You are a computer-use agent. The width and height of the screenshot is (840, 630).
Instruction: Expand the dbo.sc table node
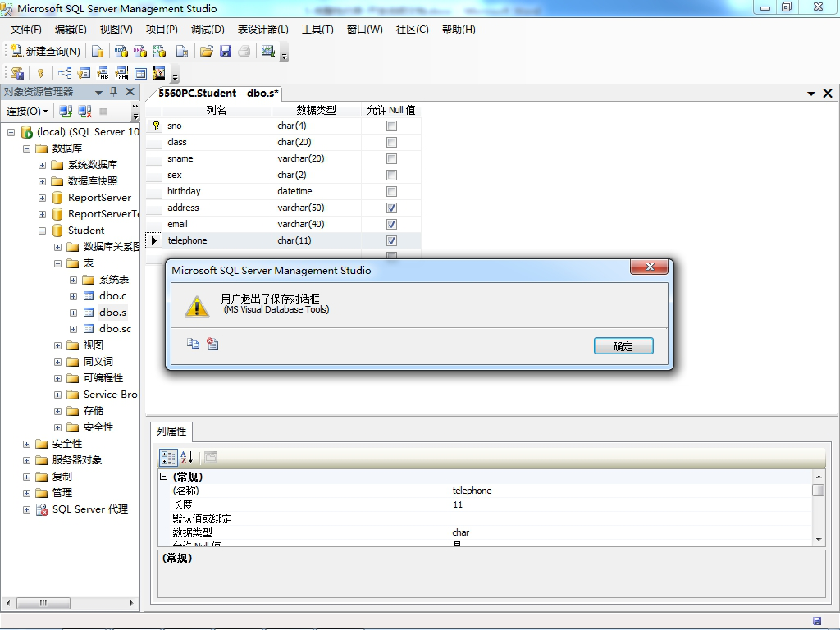73,330
